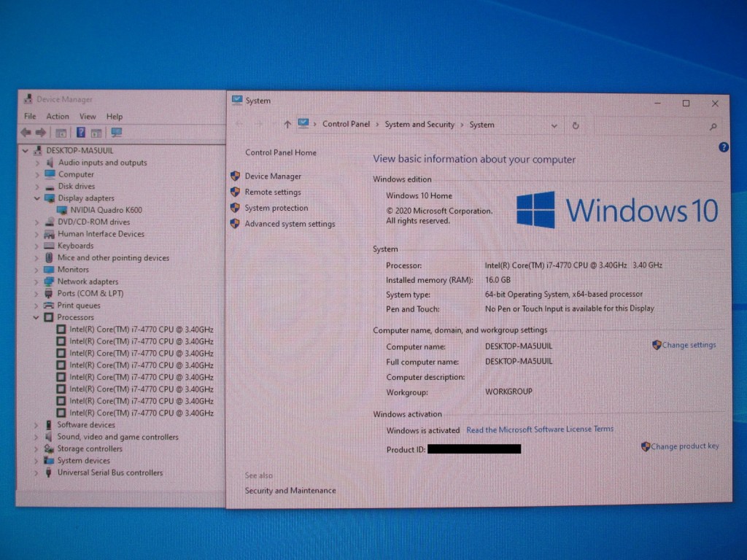Click the chevron after System and Security breadcrumb
This screenshot has height=560, width=747.
(462, 125)
